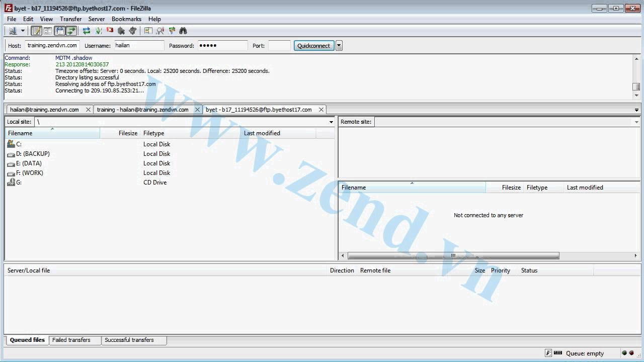644x362 pixels.
Task: Click the Password input field
Action: click(x=222, y=45)
